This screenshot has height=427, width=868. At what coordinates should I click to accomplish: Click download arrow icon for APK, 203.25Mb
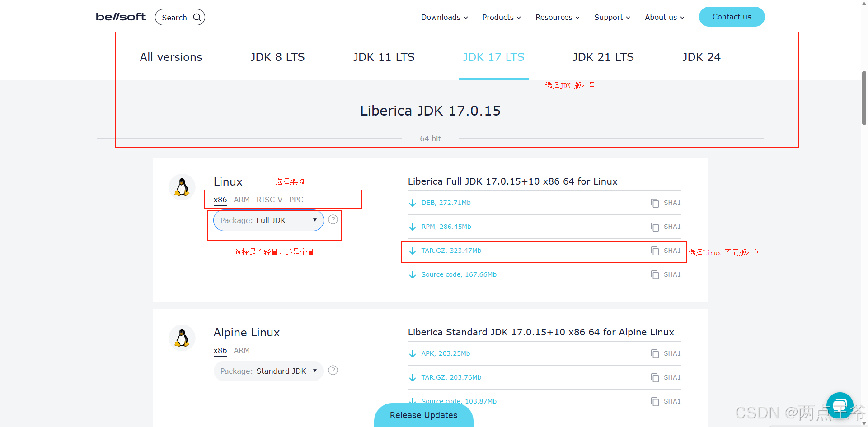pos(413,354)
